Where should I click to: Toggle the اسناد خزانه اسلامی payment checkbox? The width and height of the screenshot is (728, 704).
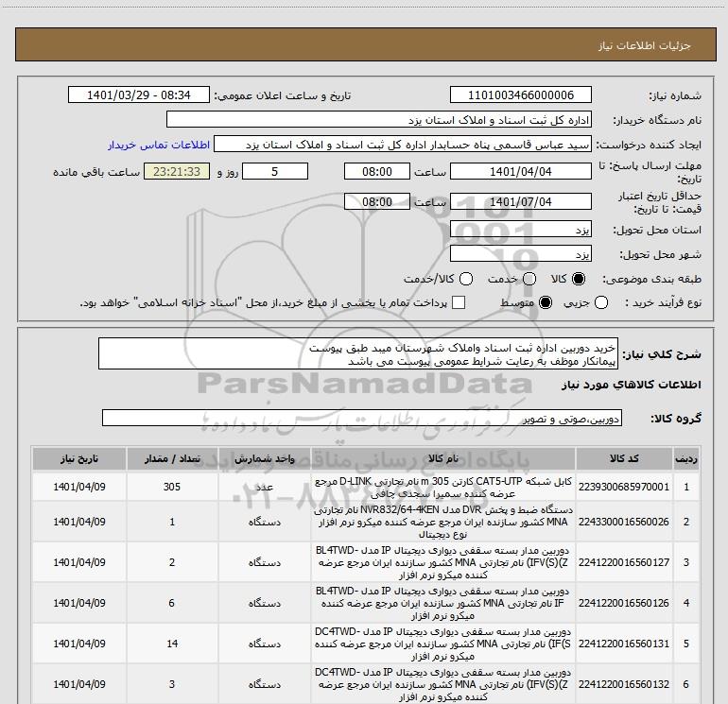pos(459,303)
